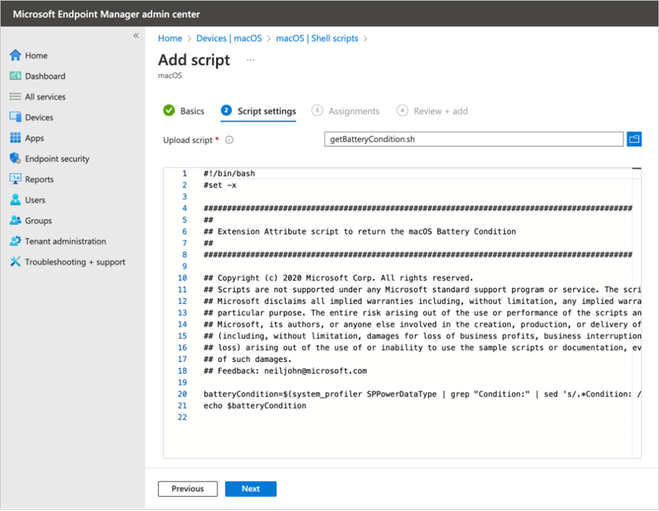Follow the macOS | Shell scripts breadcrumb
Screen dimensions: 659x511
click(x=317, y=38)
